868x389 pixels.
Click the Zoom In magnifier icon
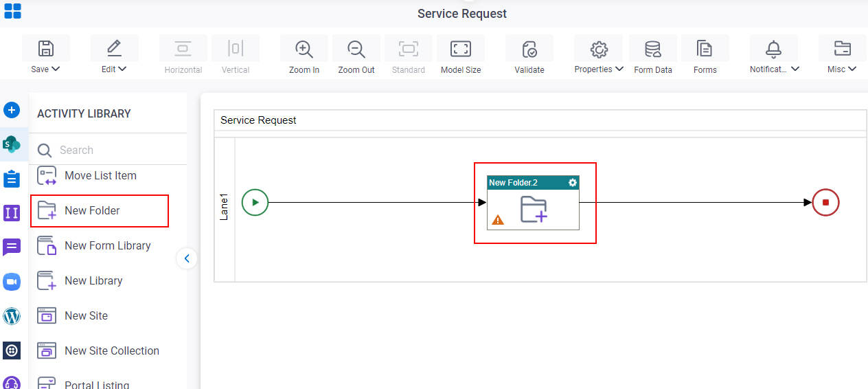[304, 48]
